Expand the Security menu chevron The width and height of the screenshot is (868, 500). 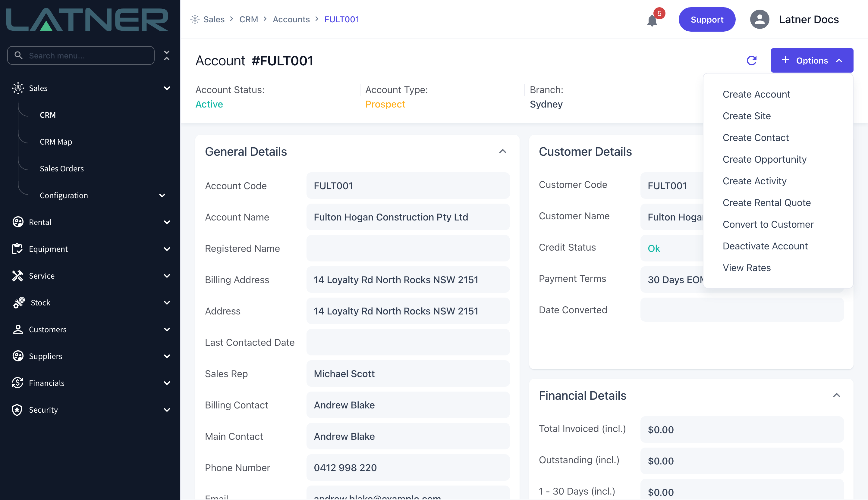click(x=167, y=410)
